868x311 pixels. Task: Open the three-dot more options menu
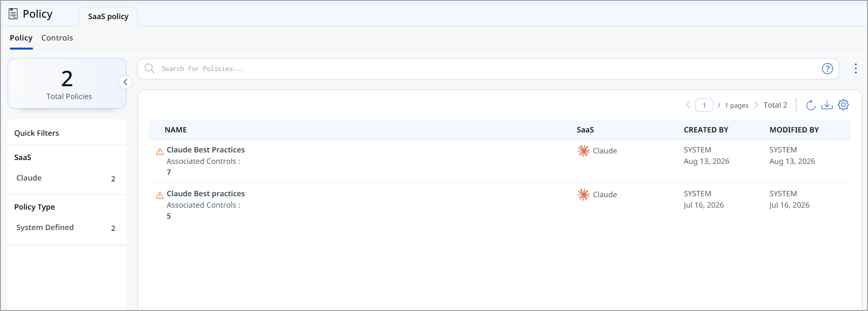[856, 69]
